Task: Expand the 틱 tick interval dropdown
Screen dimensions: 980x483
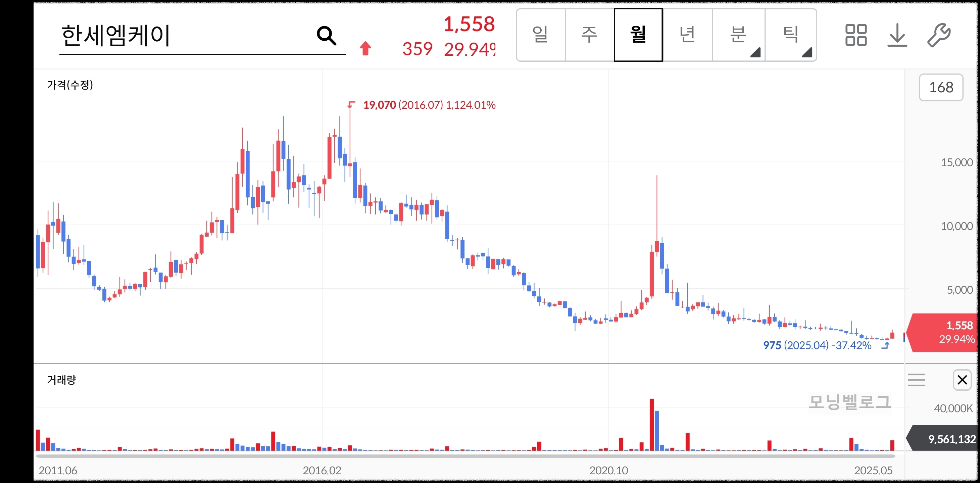Action: 790,35
